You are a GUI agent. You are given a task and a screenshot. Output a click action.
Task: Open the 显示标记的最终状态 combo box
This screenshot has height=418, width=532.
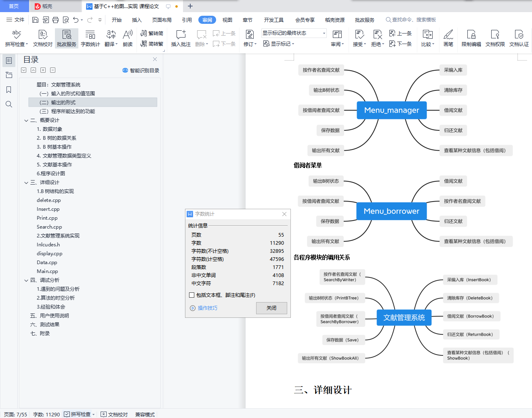[x=294, y=33]
